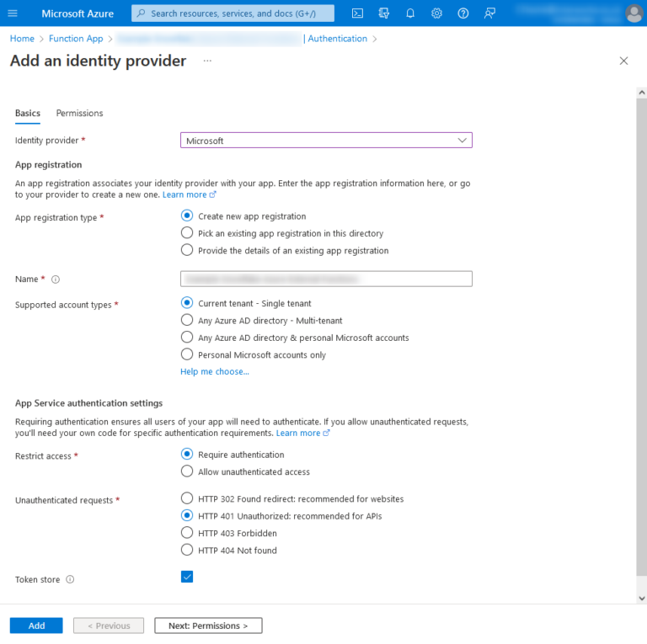
Task: Select Provide the details of existing registration
Action: pos(187,250)
